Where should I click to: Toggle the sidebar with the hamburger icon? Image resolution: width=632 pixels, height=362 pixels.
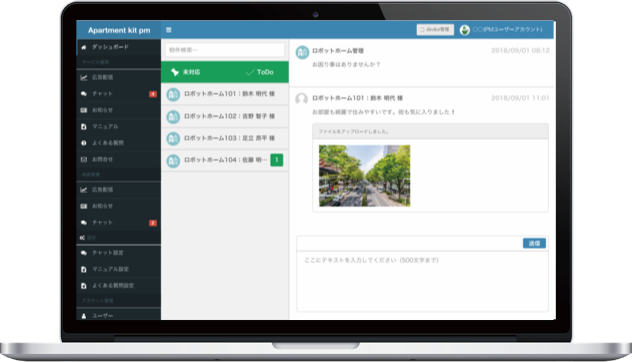pyautogui.click(x=168, y=30)
